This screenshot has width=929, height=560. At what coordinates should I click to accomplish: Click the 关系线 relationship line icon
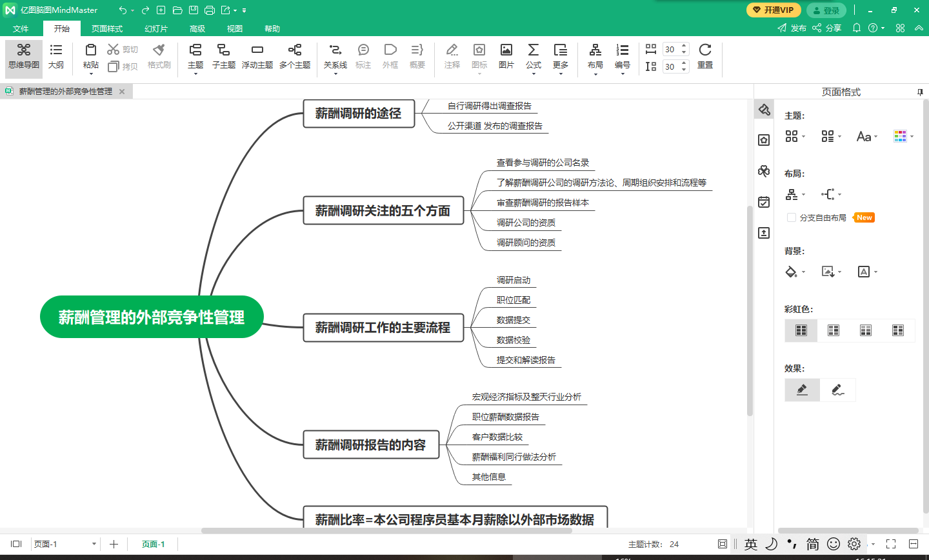click(335, 51)
